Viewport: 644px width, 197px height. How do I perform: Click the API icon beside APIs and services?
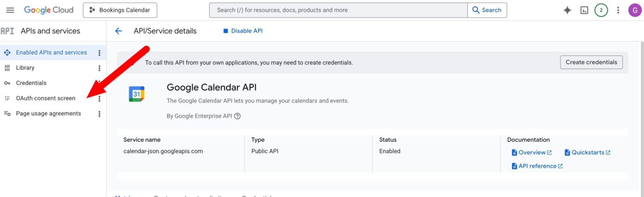7,31
